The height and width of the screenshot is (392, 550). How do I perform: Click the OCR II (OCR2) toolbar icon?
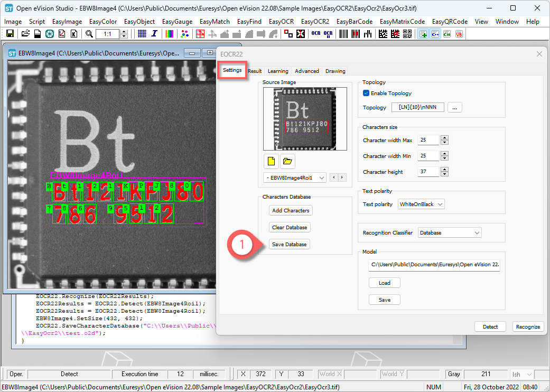click(328, 34)
